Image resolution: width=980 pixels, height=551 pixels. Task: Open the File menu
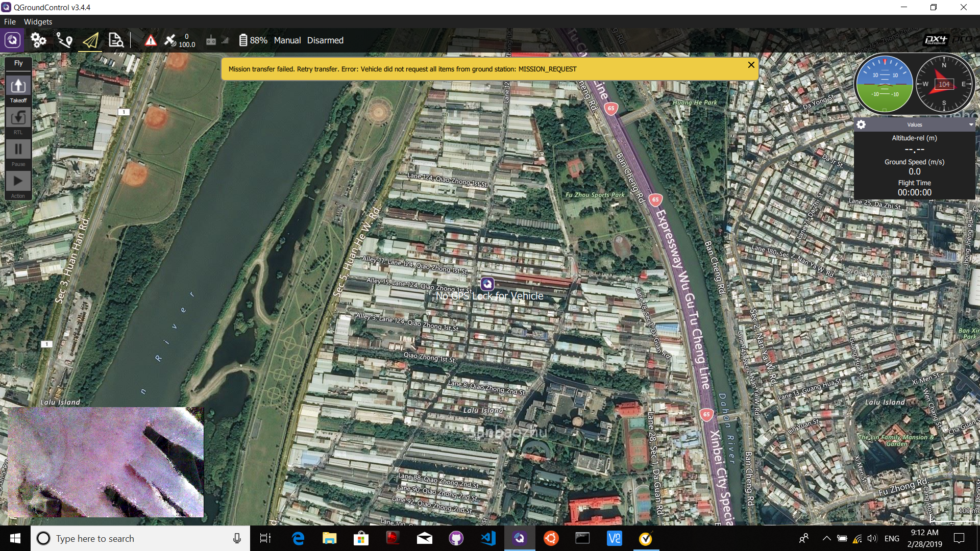pyautogui.click(x=10, y=21)
